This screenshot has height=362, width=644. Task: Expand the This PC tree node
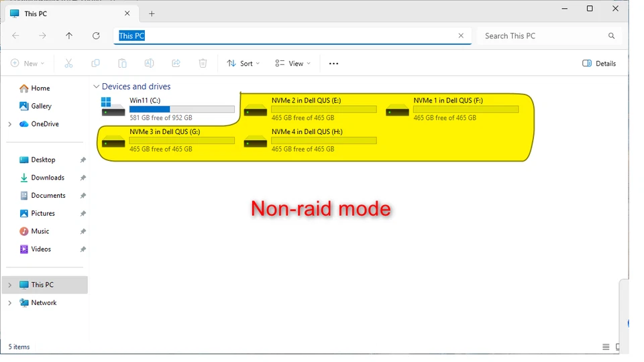10,285
